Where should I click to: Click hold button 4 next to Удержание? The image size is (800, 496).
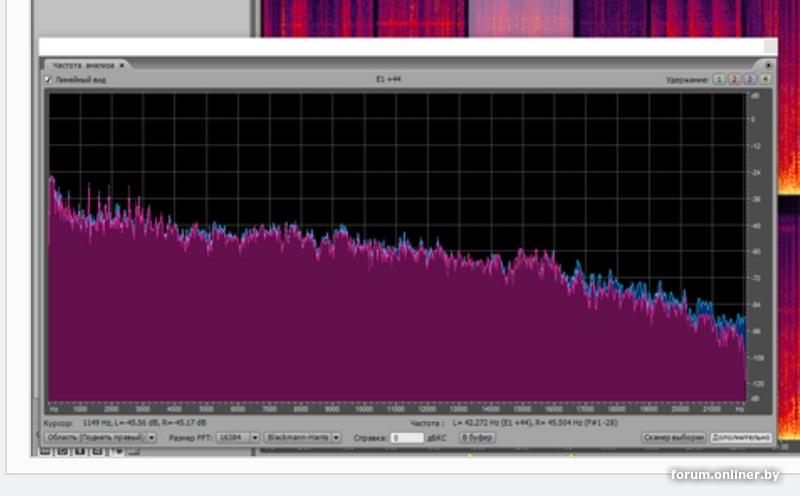tap(765, 79)
